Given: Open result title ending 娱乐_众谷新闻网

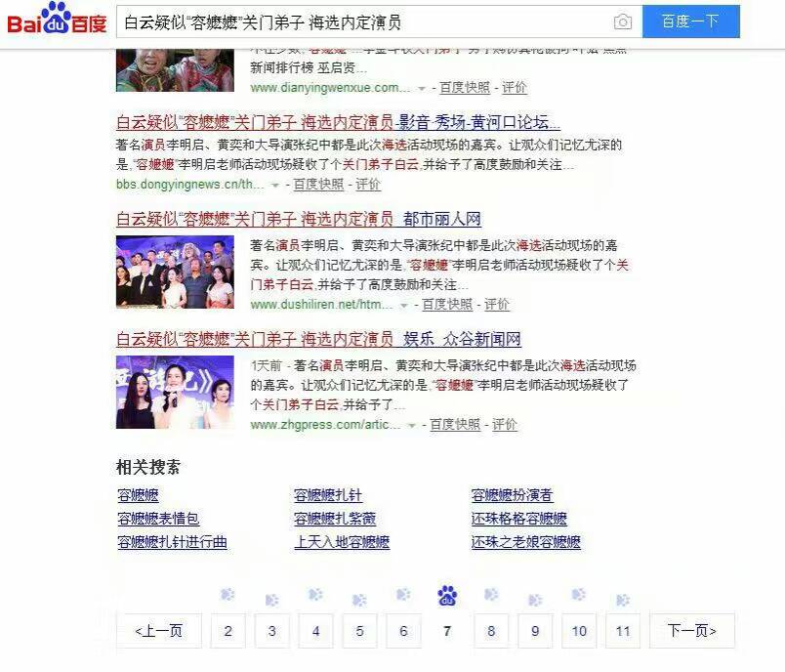Looking at the screenshot, I should coord(318,339).
